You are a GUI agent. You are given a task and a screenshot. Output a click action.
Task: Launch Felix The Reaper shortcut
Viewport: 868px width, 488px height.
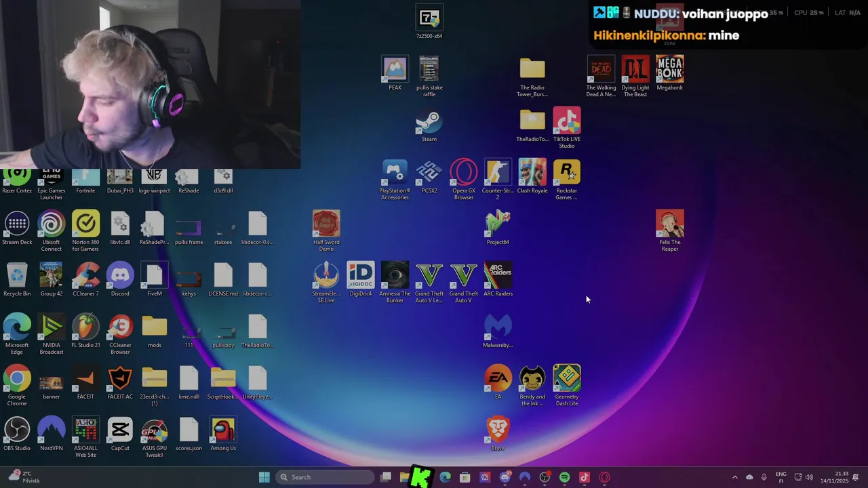(670, 230)
